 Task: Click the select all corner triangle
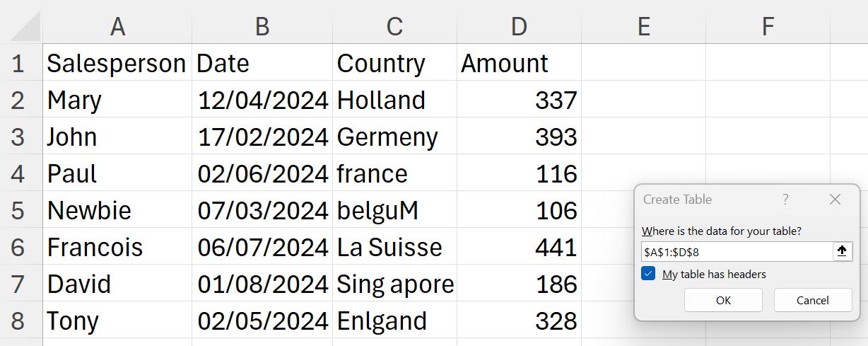pyautogui.click(x=26, y=27)
